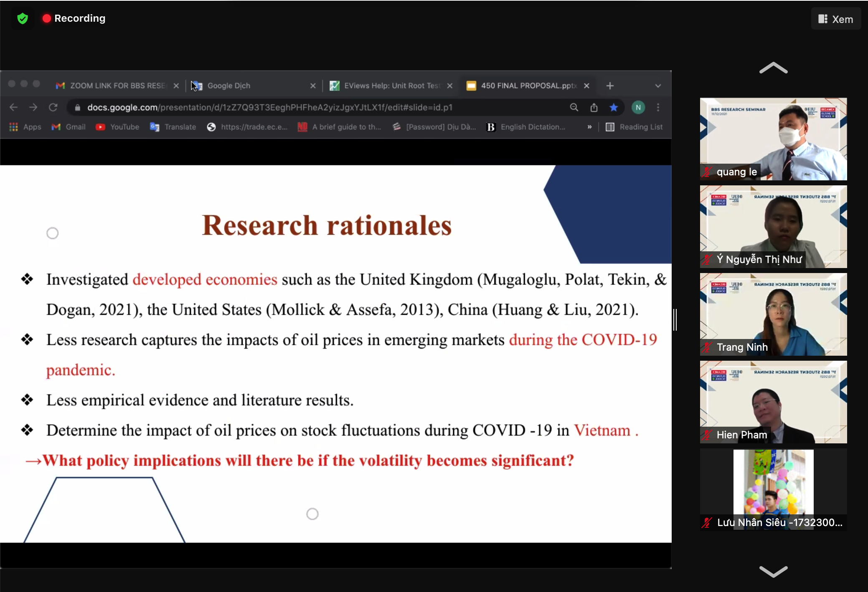Click the green encryption shield icon

(x=23, y=18)
